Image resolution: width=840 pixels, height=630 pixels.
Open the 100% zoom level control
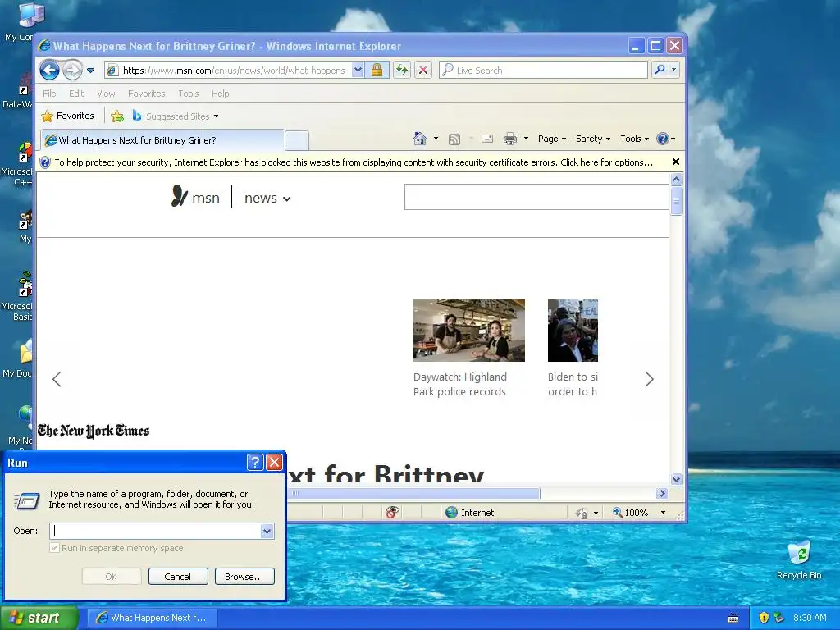pyautogui.click(x=639, y=513)
